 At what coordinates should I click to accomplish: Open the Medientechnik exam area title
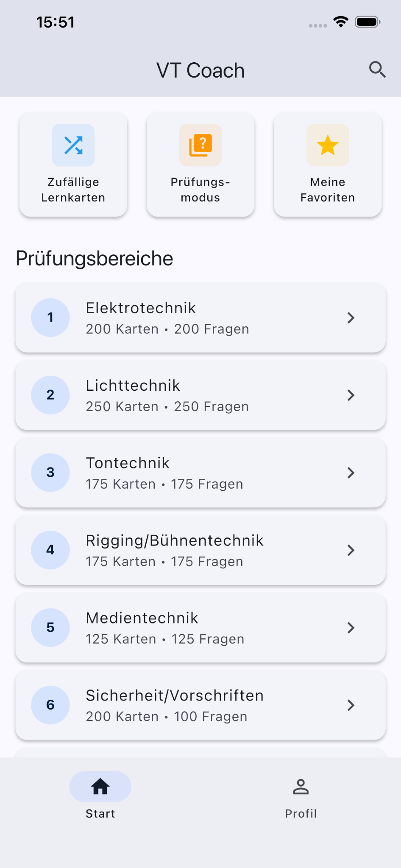[142, 618]
